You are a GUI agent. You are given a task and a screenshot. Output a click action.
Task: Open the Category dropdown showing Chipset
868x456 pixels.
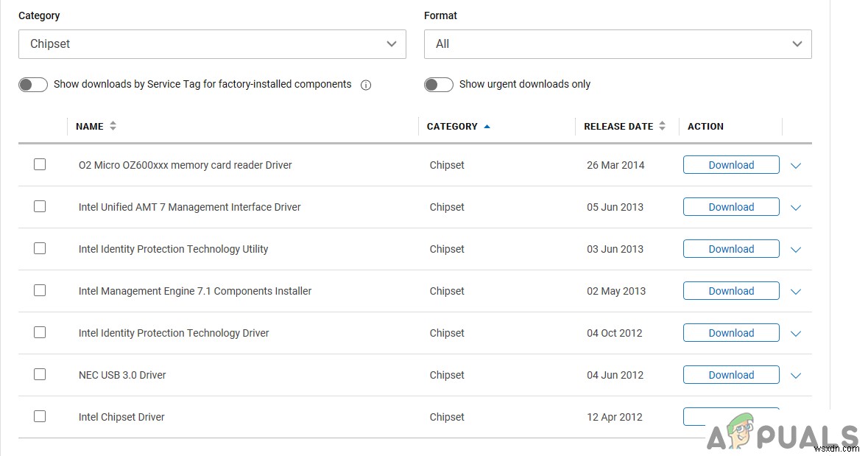coord(212,44)
